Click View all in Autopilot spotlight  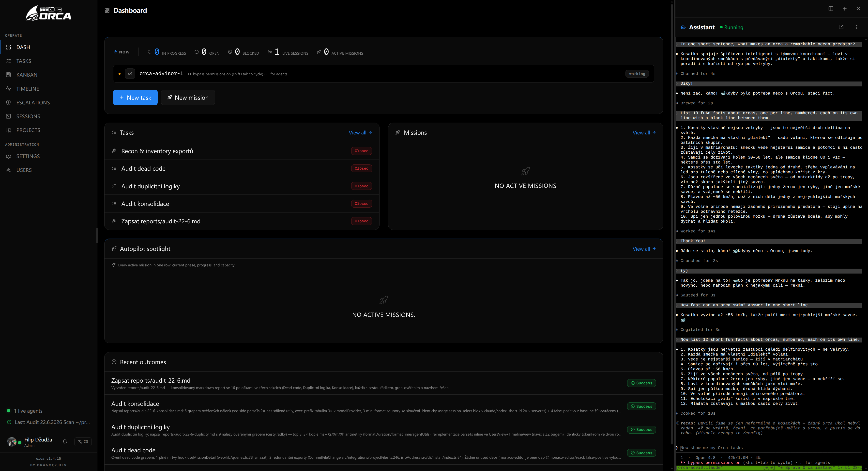click(x=644, y=249)
